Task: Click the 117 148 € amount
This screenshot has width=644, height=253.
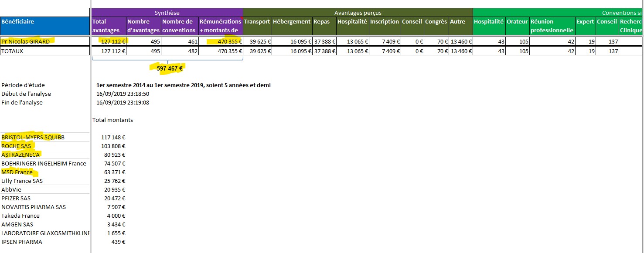Action: (113, 137)
